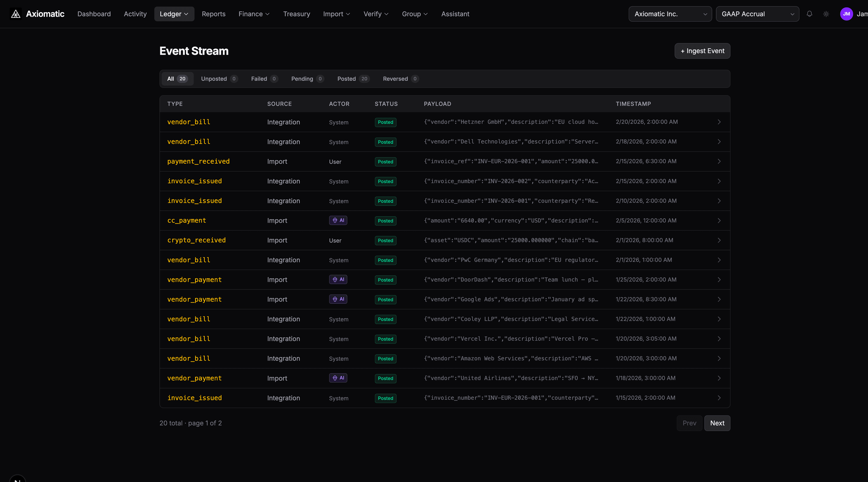Enable the Pending events filter

click(307, 79)
